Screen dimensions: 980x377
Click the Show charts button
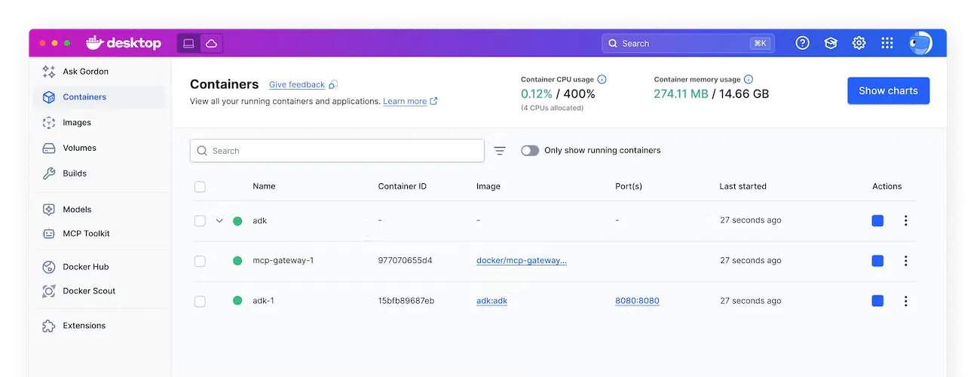[x=888, y=90]
